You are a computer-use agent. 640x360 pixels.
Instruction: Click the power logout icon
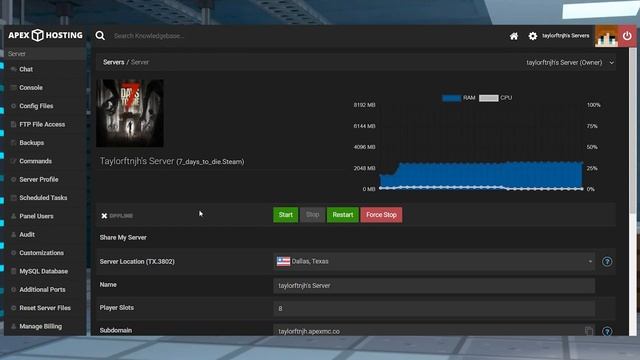(627, 36)
